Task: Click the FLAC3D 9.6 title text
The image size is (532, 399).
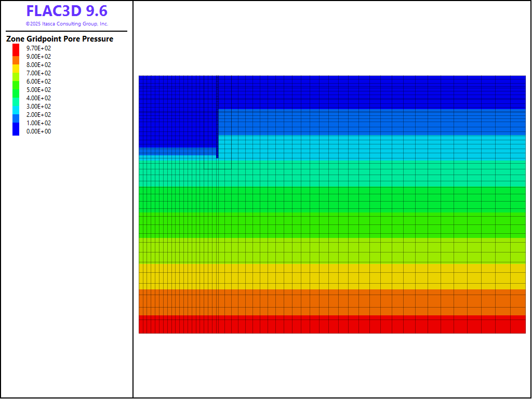Action: click(67, 11)
